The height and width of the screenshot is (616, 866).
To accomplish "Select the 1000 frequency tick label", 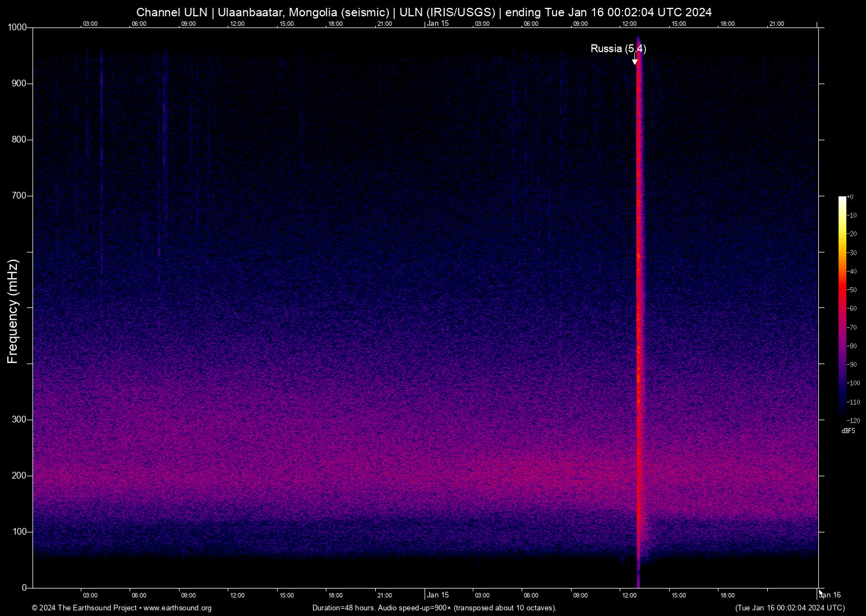I will pos(17,26).
